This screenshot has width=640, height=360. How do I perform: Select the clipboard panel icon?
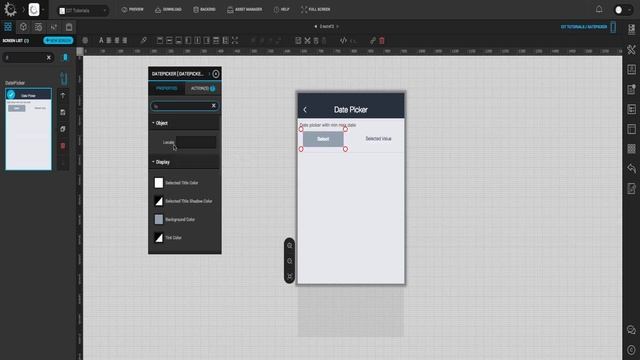(x=69, y=27)
